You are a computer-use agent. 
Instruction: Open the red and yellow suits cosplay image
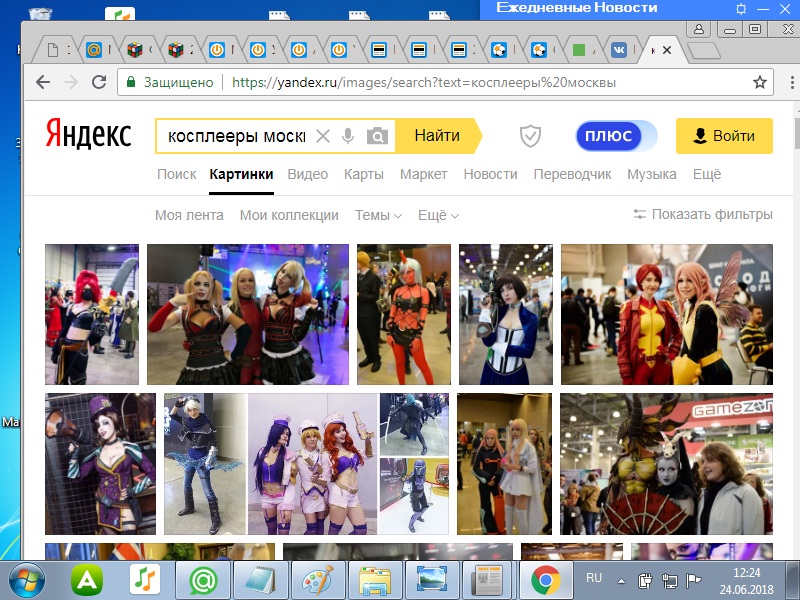pos(667,314)
